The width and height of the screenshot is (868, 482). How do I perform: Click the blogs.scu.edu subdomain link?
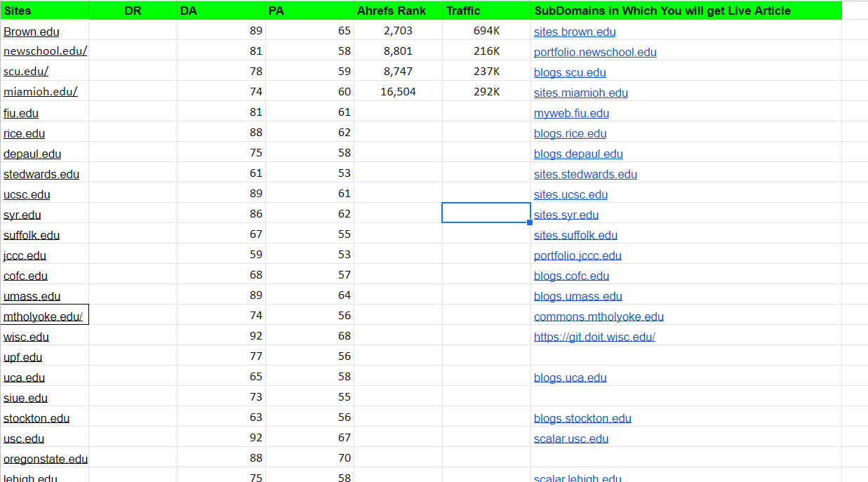[570, 72]
